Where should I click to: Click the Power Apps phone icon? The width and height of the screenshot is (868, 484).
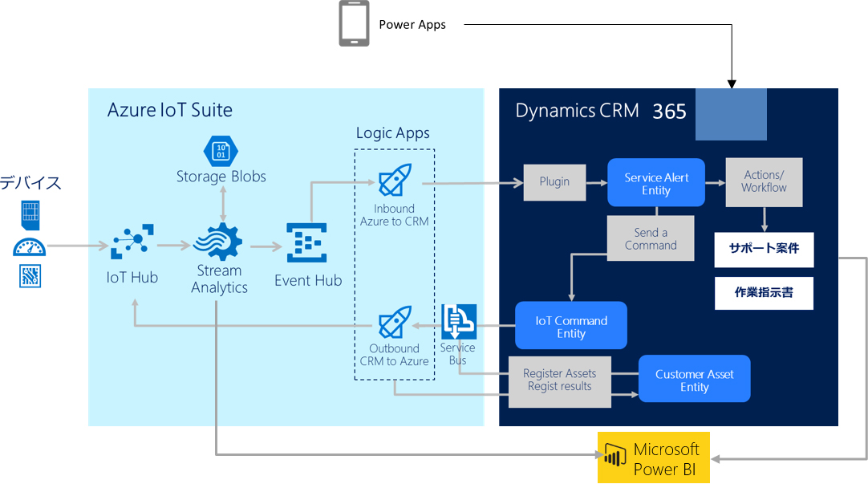click(354, 23)
